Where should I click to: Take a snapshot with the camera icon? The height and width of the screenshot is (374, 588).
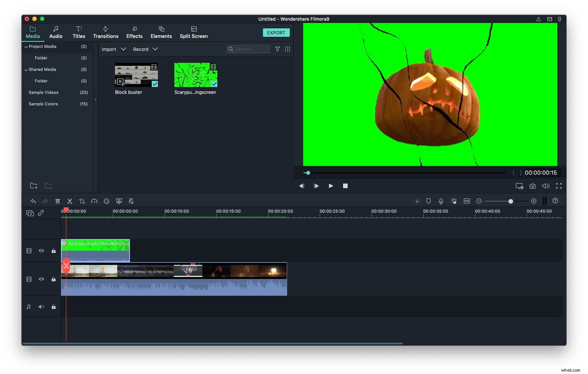(532, 186)
